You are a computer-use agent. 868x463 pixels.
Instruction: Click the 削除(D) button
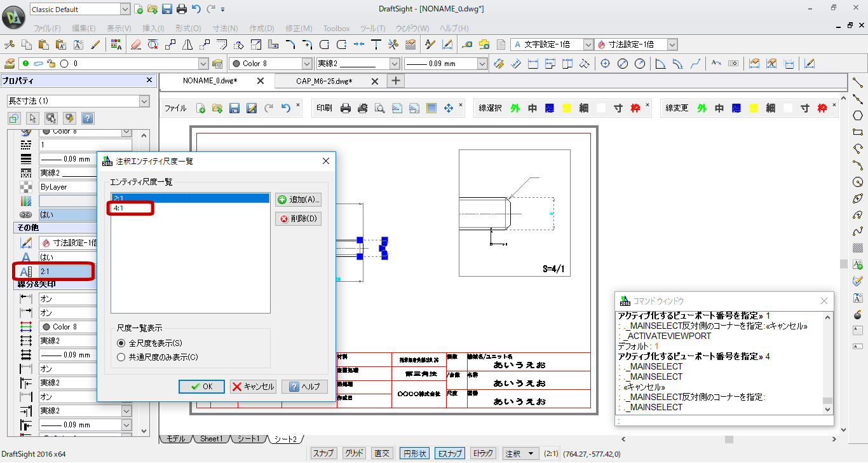(298, 219)
